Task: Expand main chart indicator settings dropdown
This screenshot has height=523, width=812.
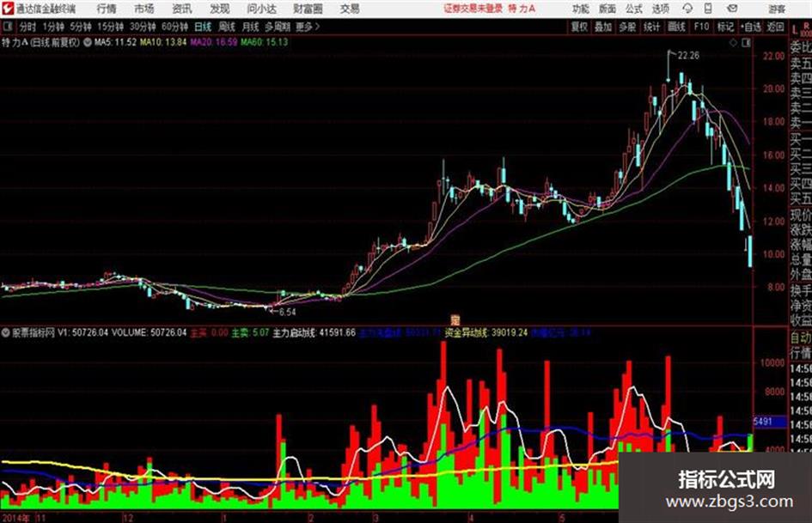Action: click(x=88, y=42)
